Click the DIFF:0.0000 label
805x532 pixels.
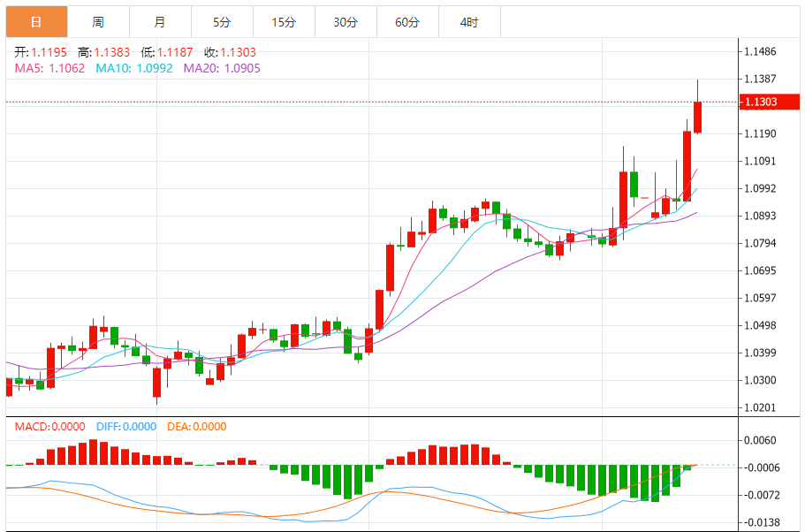[x=126, y=427]
